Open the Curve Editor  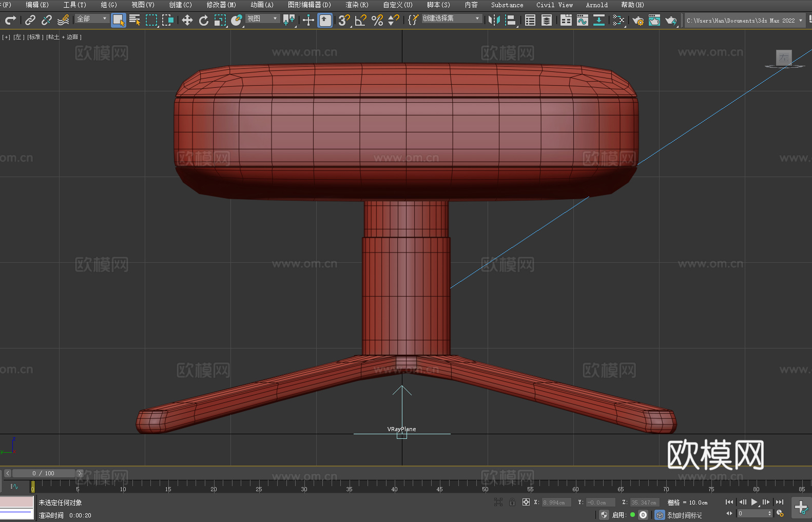pyautogui.click(x=583, y=20)
